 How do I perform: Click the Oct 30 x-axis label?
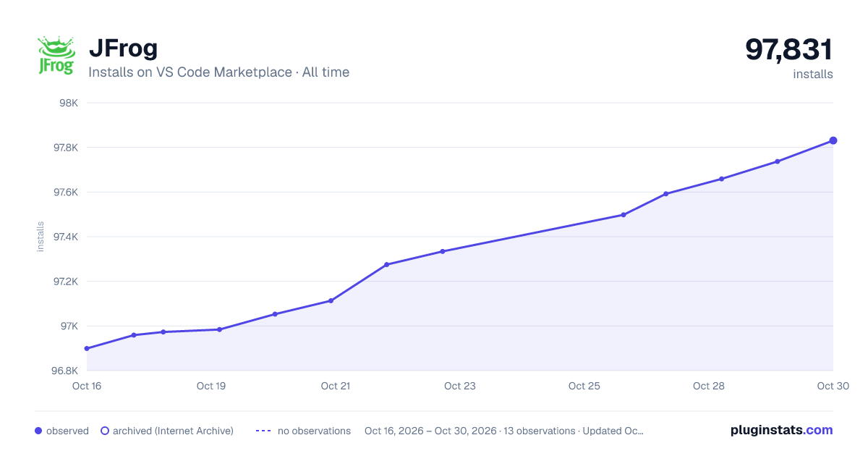[x=832, y=386]
